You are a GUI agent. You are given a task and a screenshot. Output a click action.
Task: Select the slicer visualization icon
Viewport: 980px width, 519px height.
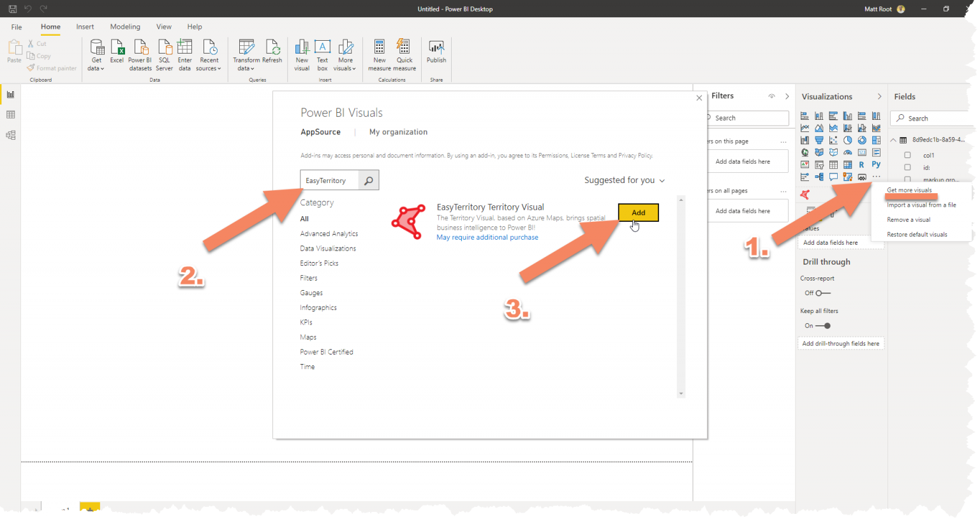tap(819, 164)
